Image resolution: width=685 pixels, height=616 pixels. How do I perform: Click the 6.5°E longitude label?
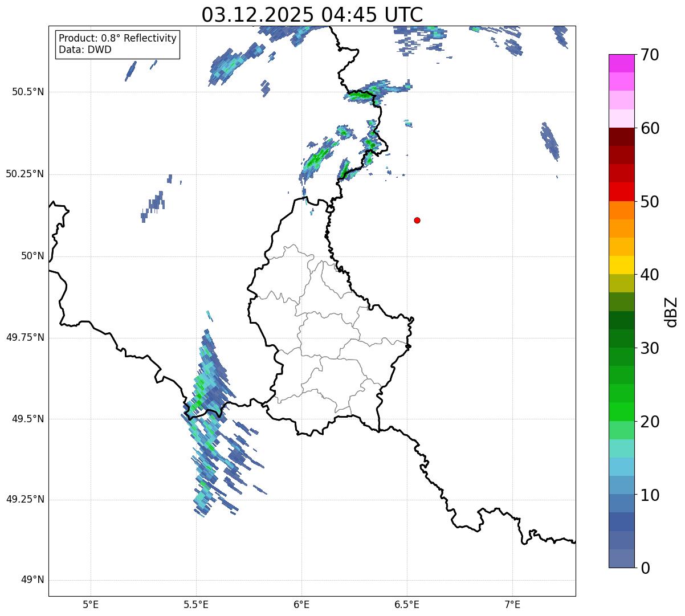pyautogui.click(x=407, y=604)
